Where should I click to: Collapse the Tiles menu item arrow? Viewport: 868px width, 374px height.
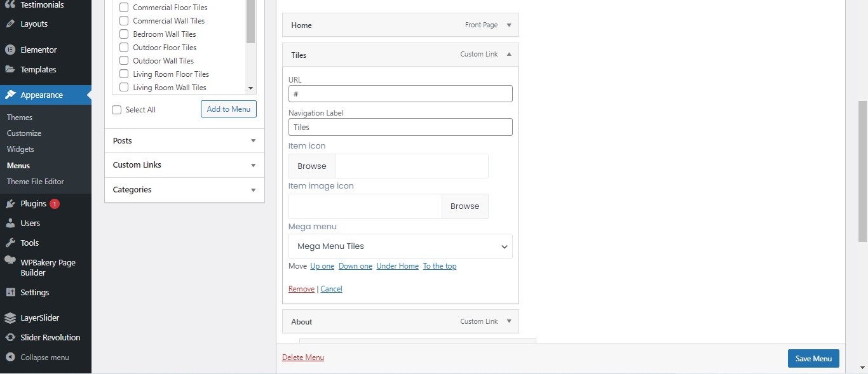pos(509,55)
